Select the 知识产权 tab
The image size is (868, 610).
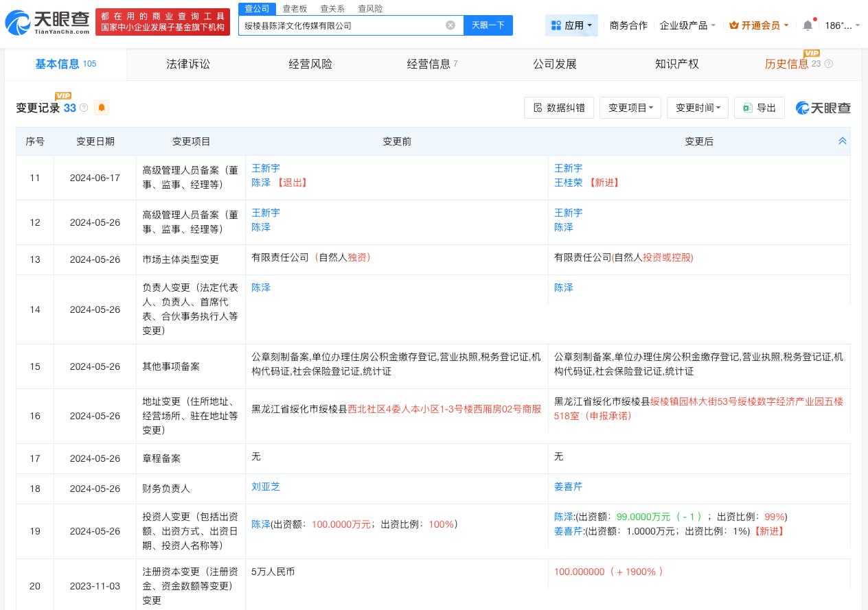pyautogui.click(x=677, y=64)
